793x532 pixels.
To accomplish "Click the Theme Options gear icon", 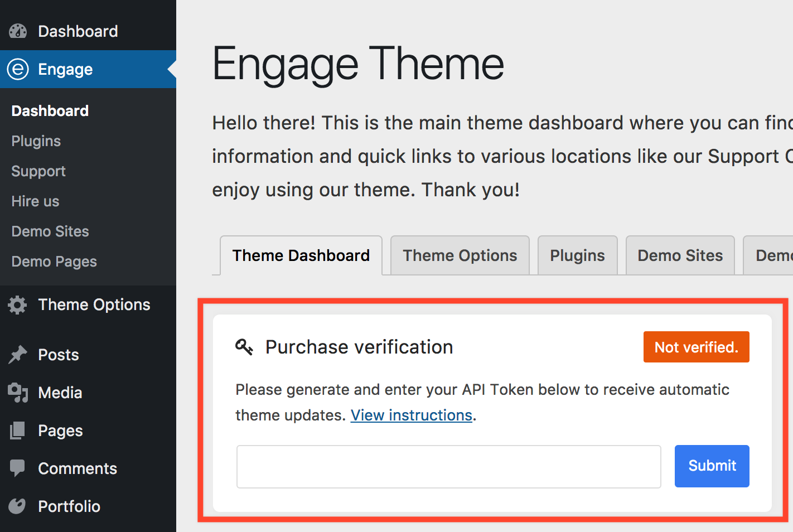I will click(18, 304).
